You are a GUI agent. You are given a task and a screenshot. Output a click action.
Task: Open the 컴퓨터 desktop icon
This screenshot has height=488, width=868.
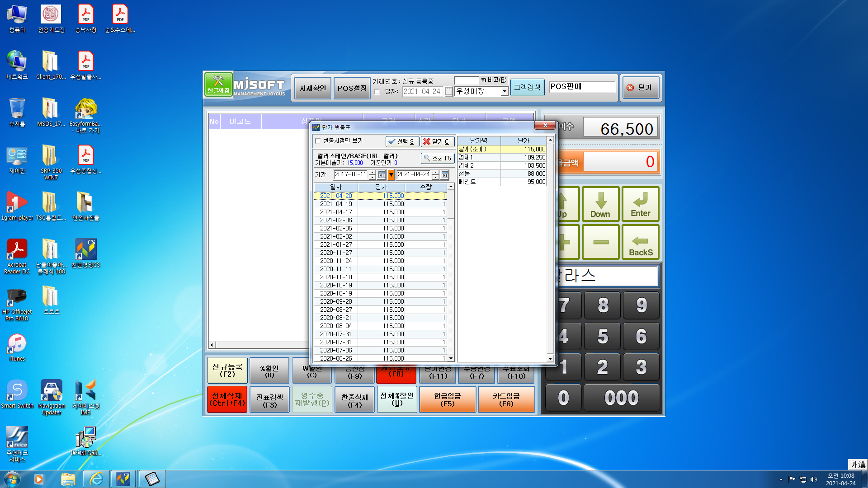[17, 19]
